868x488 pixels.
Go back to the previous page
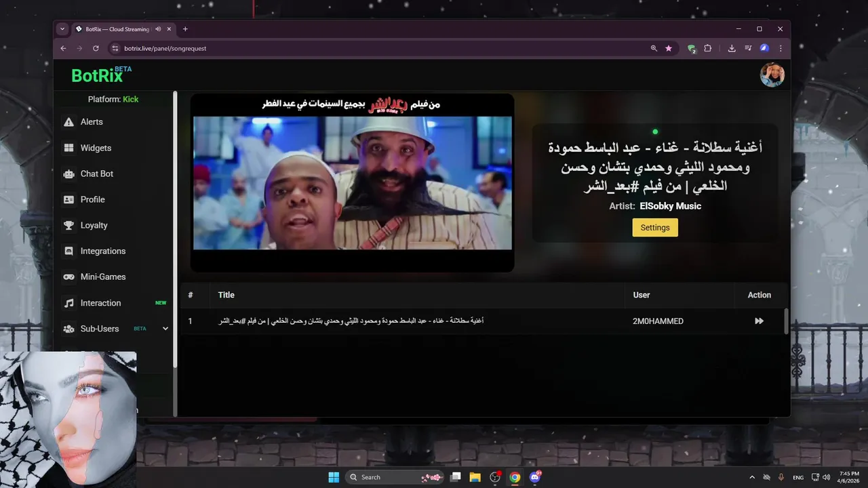[x=63, y=48]
